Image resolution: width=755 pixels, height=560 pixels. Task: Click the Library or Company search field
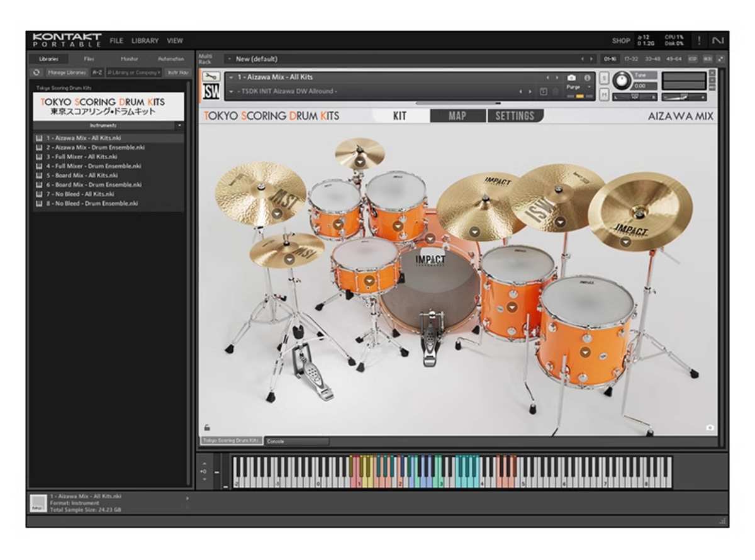(133, 72)
